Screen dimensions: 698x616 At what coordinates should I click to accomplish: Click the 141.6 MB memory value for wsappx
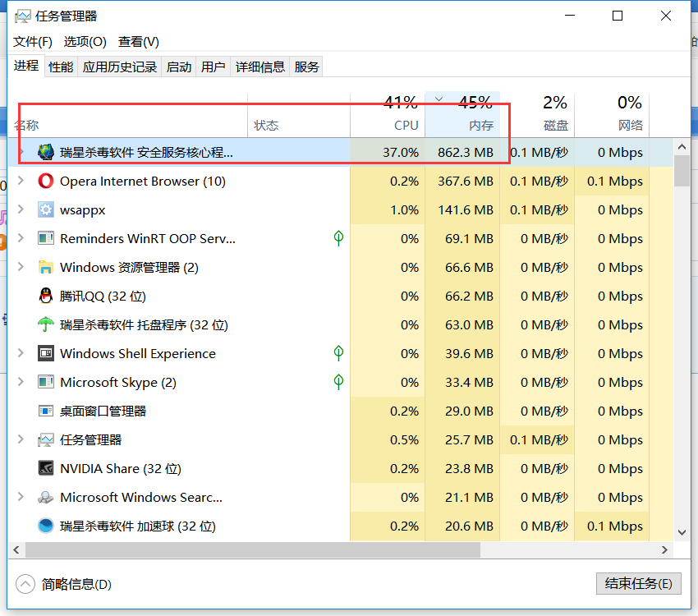click(x=466, y=209)
